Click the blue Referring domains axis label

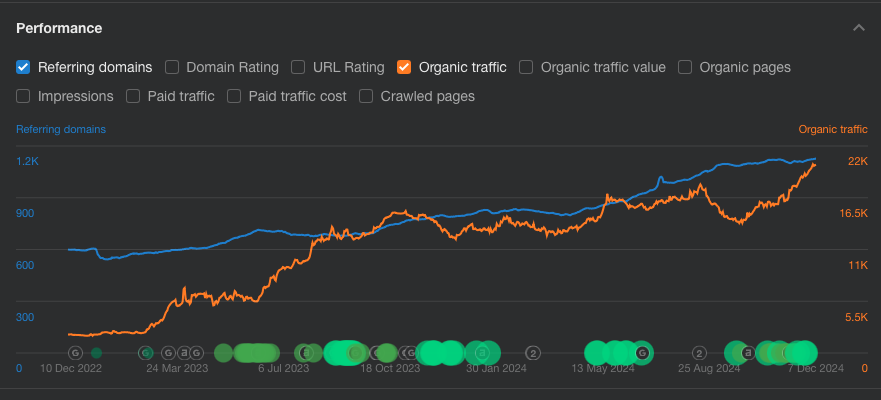pos(61,129)
